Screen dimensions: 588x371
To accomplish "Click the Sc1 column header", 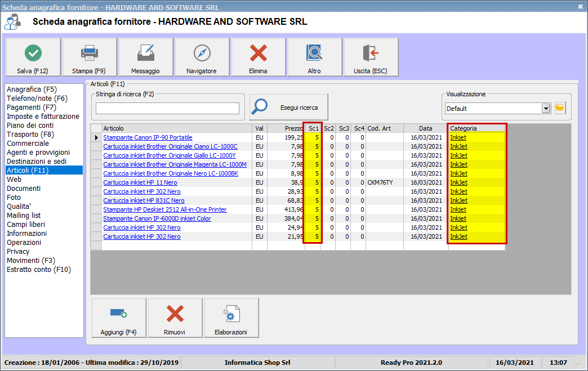I will (x=313, y=128).
